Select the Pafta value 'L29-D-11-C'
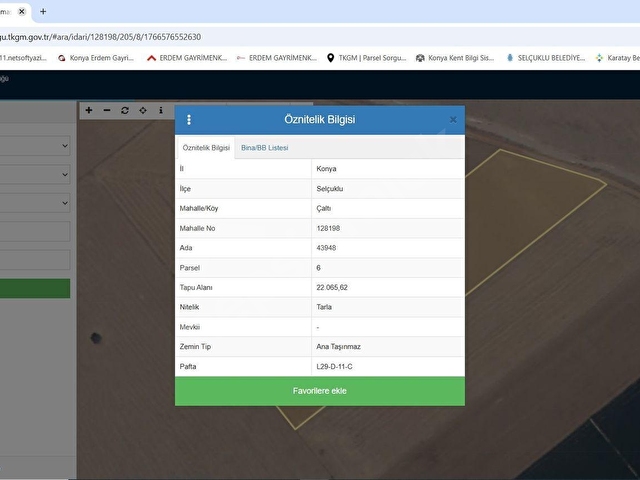The image size is (640, 480). point(334,367)
